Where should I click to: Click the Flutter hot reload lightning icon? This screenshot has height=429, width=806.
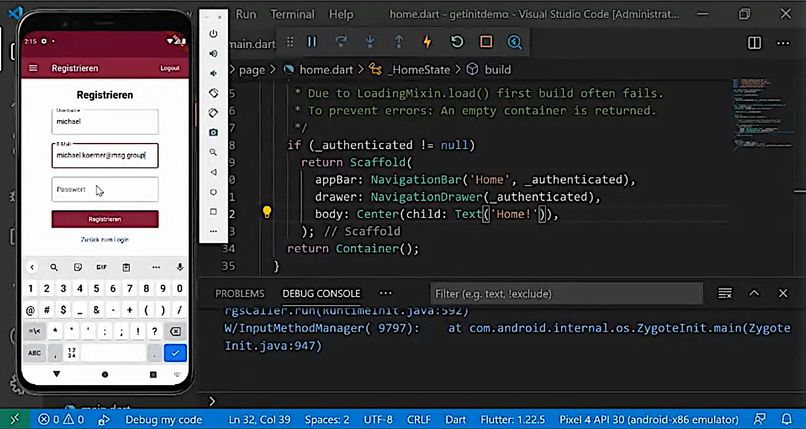click(428, 42)
